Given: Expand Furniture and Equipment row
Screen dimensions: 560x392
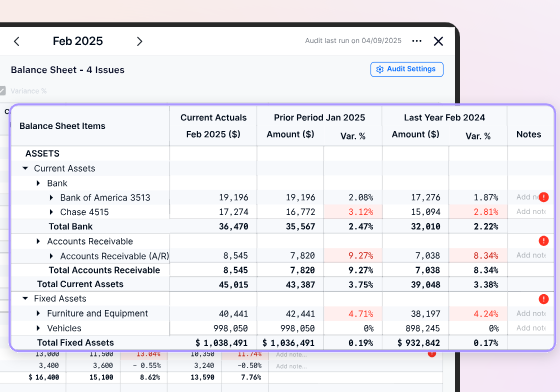Looking at the screenshot, I should [38, 313].
